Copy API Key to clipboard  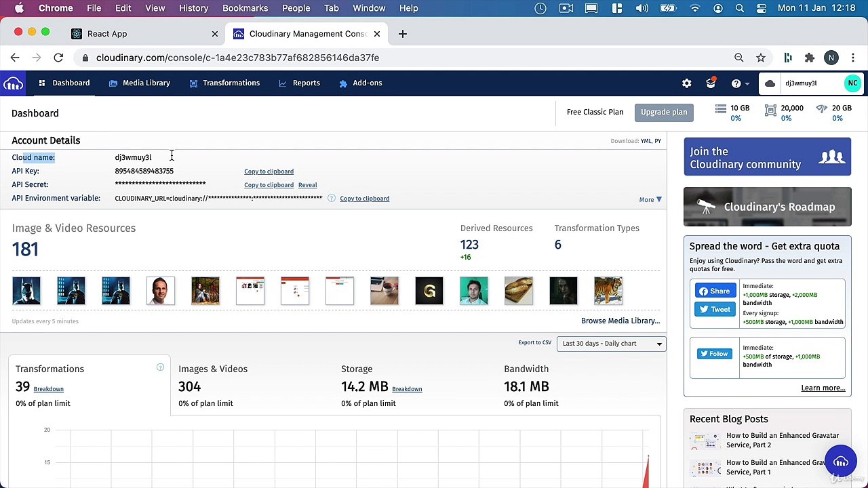(269, 171)
